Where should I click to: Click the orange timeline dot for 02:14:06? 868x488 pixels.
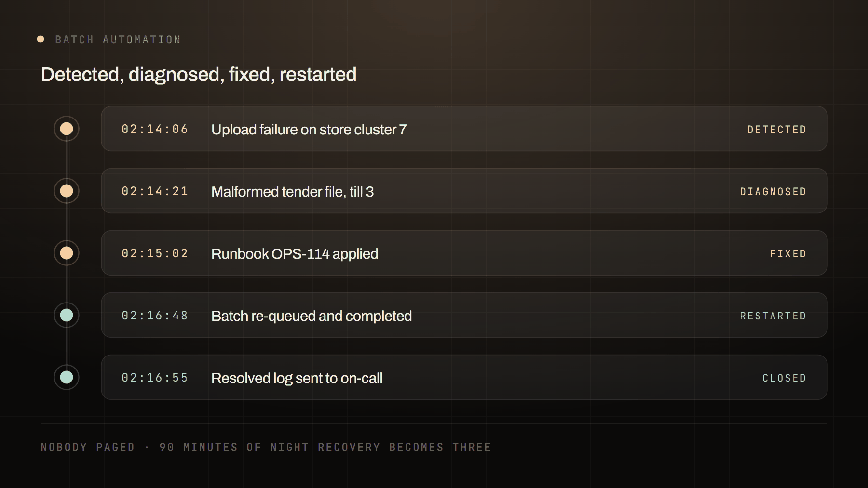(67, 129)
